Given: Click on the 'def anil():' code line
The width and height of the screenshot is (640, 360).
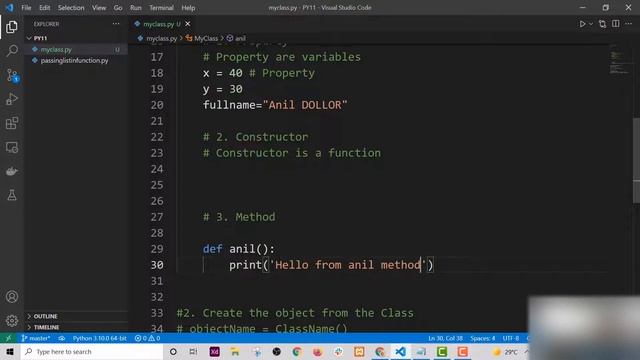Looking at the screenshot, I should 239,249.
